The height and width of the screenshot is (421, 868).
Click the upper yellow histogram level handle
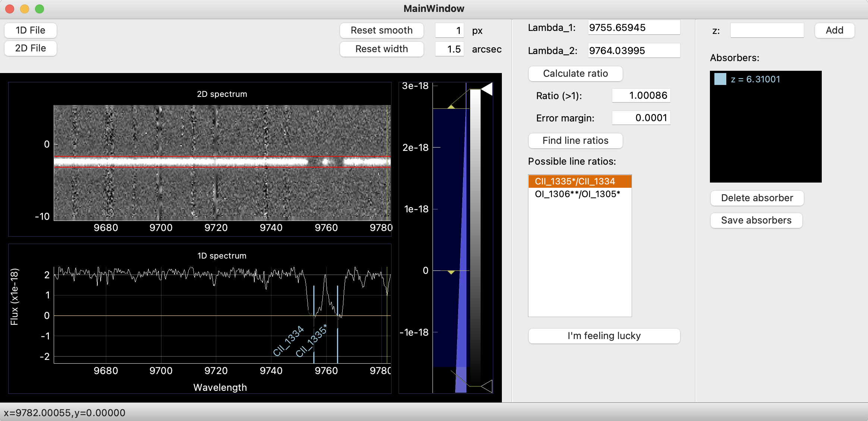(x=451, y=107)
